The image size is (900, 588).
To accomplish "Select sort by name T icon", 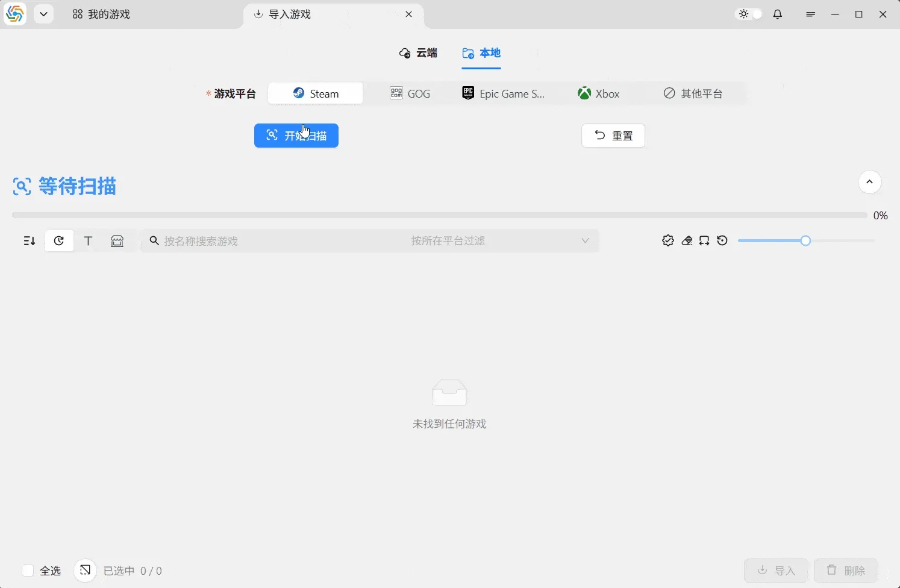I will coord(88,241).
